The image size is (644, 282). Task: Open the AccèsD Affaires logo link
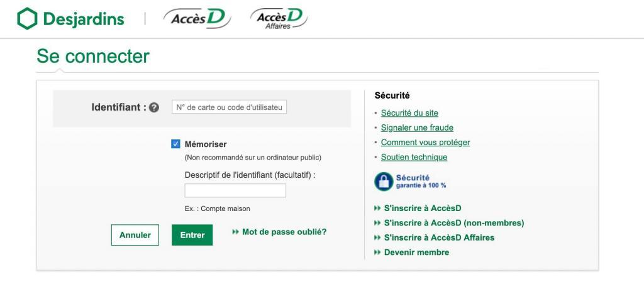279,19
